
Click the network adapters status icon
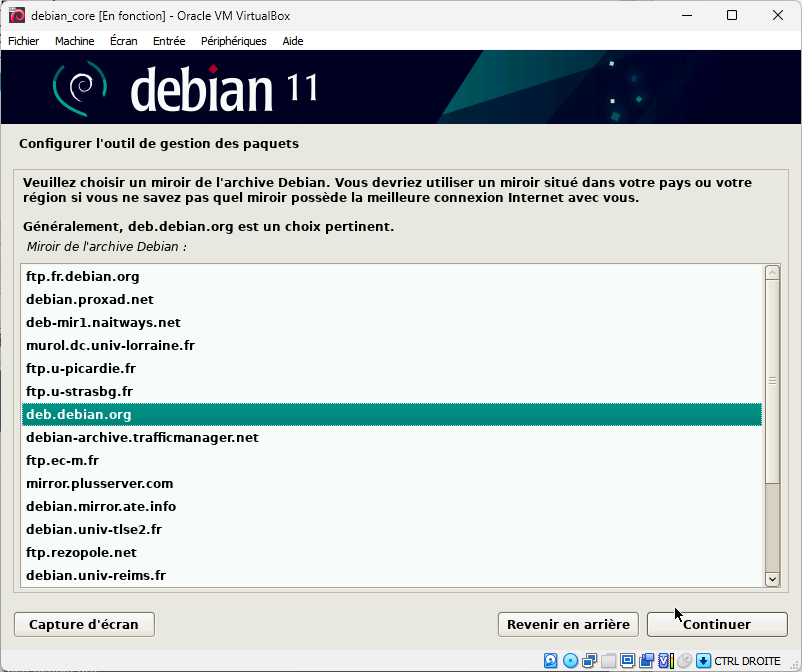(x=589, y=661)
